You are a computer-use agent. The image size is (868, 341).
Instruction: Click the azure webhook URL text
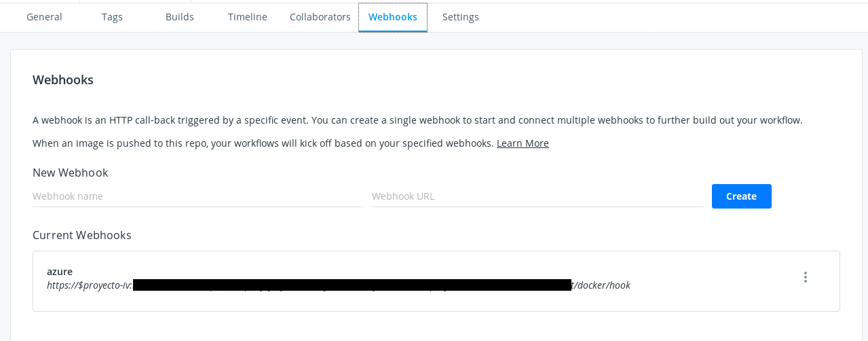[88, 285]
